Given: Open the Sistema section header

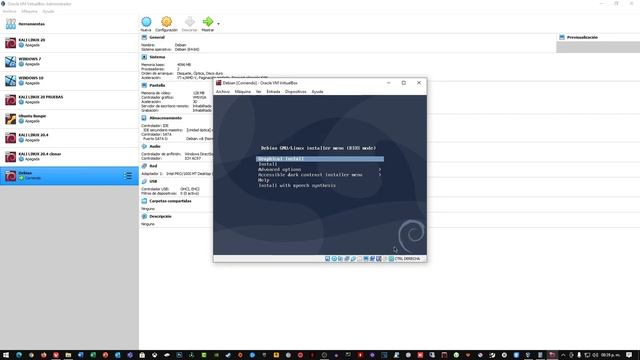Looking at the screenshot, I should click(157, 57).
